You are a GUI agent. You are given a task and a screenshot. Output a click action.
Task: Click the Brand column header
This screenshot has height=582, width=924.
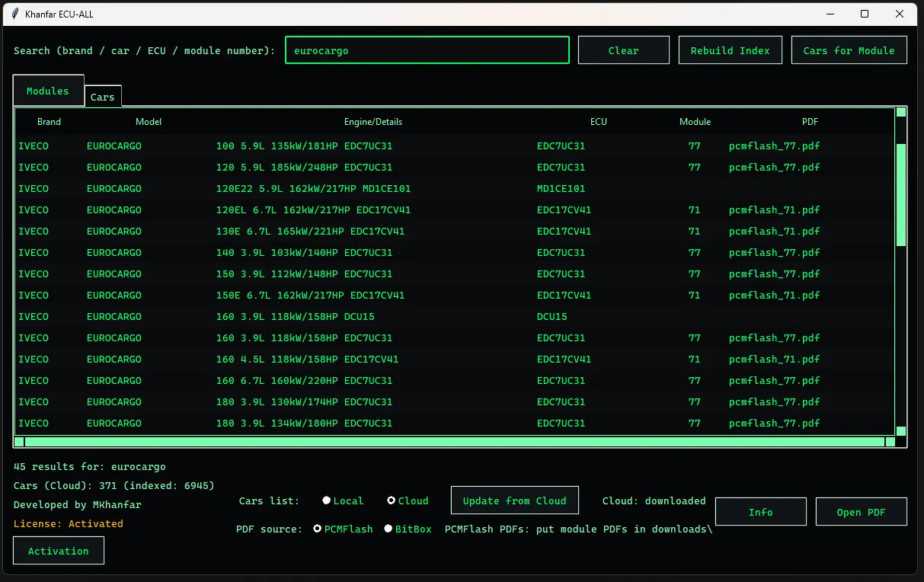point(49,121)
